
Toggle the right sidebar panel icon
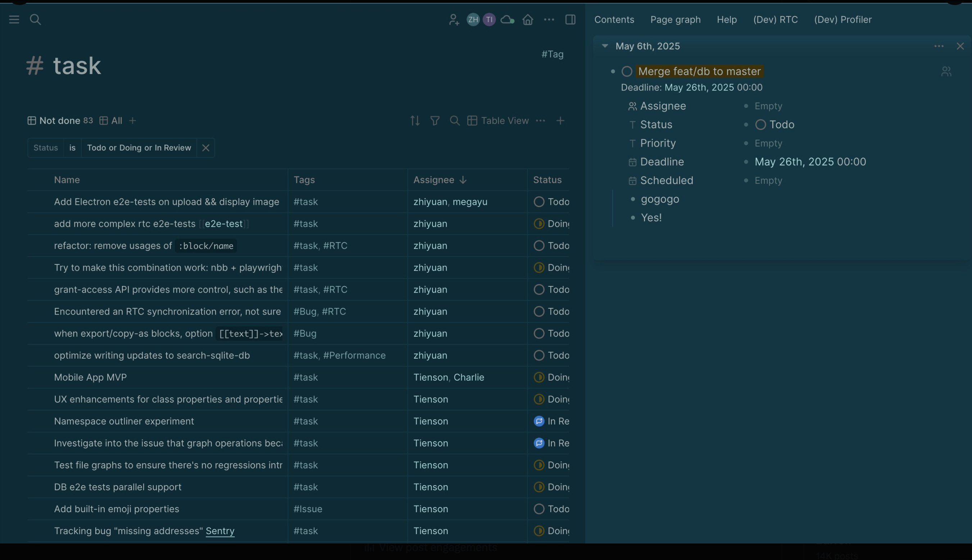click(x=570, y=20)
